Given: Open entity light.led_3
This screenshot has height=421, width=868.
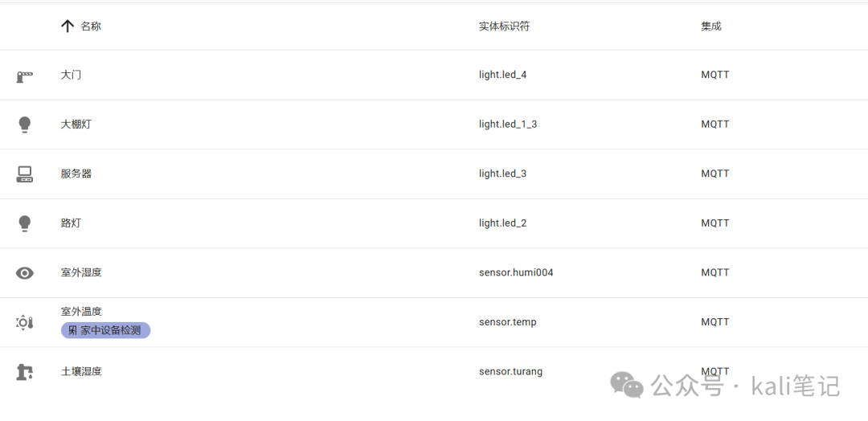Looking at the screenshot, I should coord(502,174).
